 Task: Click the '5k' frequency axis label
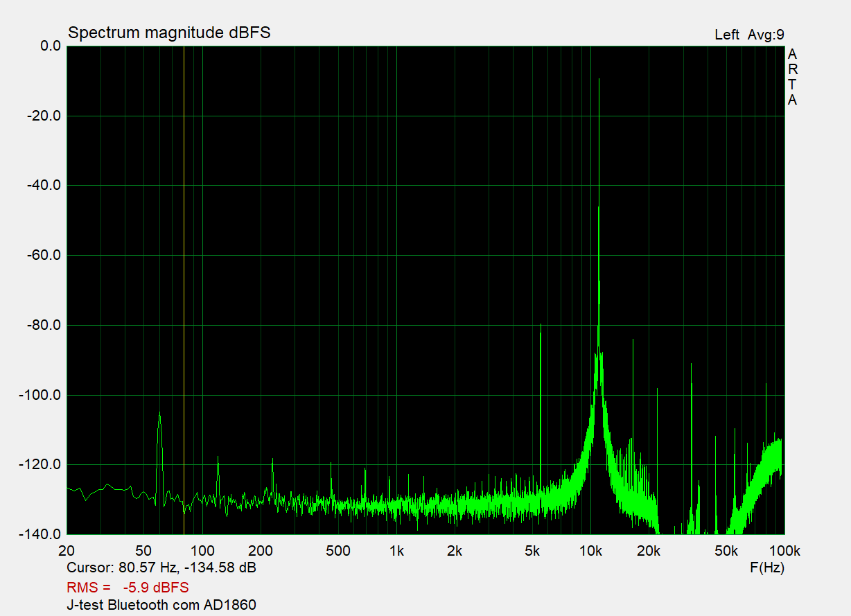(x=532, y=552)
